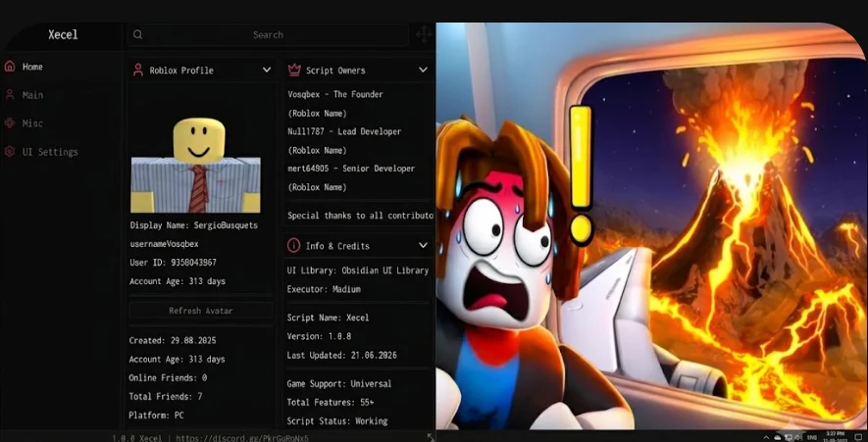Click the Script Name: Xecel text
Screen dimensions: 868x442
coord(328,318)
